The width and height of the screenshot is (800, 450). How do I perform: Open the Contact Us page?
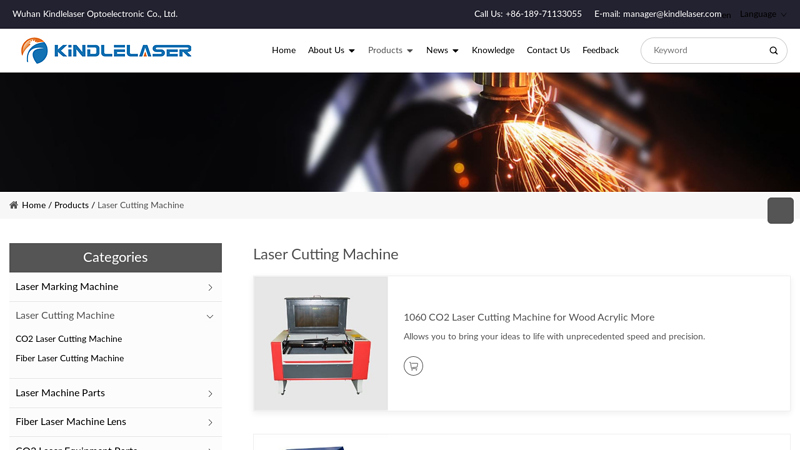(x=548, y=51)
